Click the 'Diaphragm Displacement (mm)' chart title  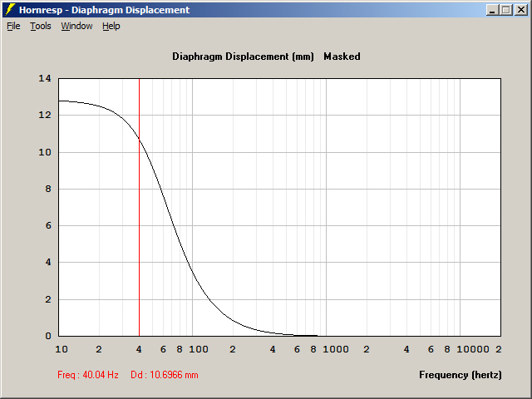click(x=243, y=57)
